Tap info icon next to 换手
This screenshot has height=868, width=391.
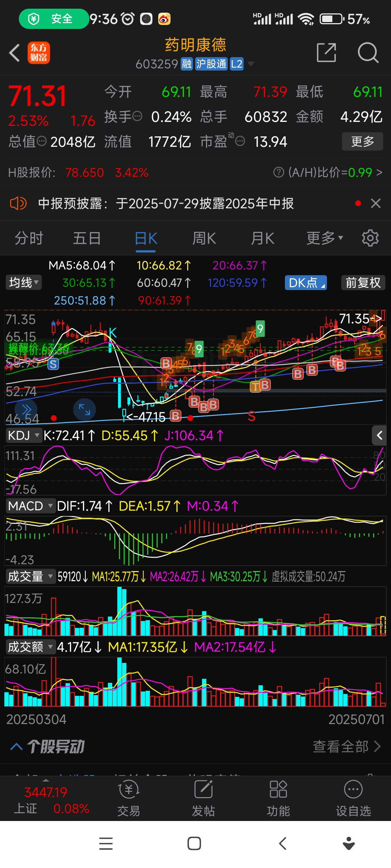click(x=137, y=116)
